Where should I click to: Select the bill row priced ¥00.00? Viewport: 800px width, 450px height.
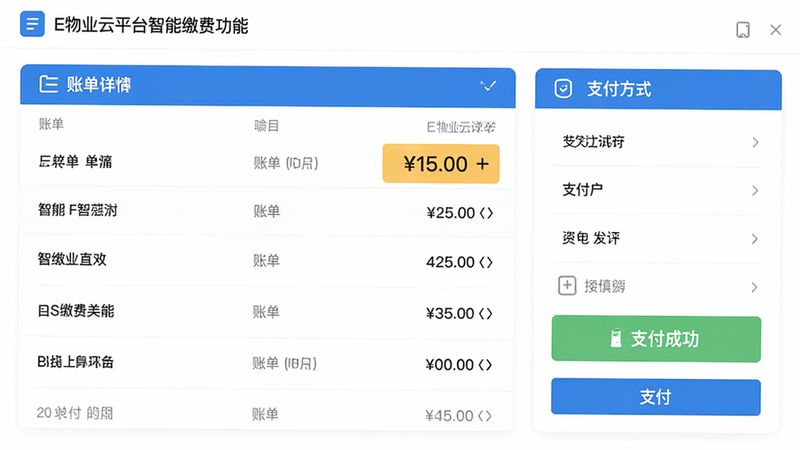point(266,363)
